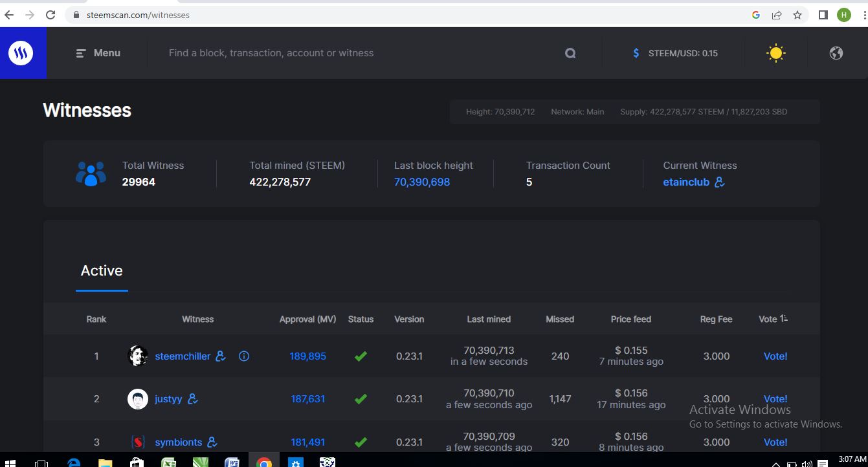Image resolution: width=868 pixels, height=467 pixels.
Task: Click the symbionts logo avatar
Action: [138, 442]
